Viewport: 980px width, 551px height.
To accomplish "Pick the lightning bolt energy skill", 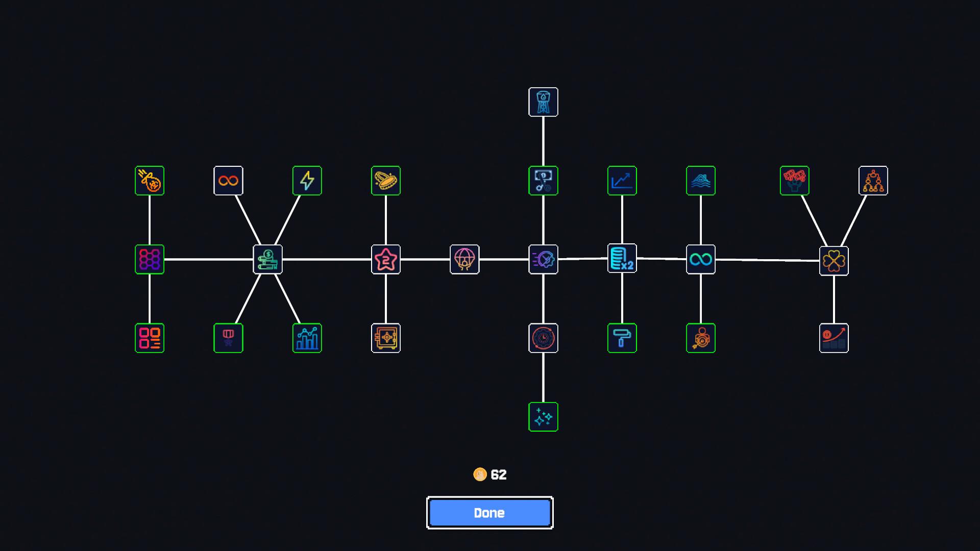I will coord(307,181).
